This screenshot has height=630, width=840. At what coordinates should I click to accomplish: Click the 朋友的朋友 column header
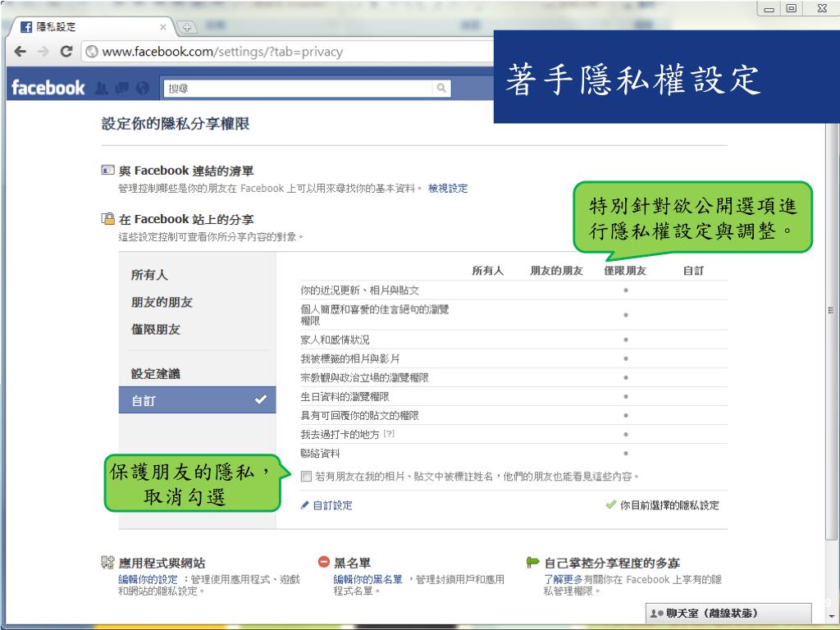[x=556, y=271]
